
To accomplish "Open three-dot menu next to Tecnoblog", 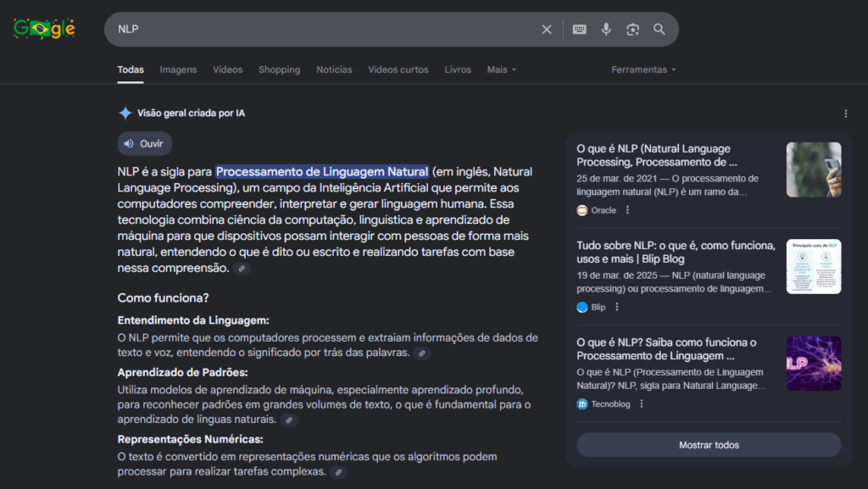I will pyautogui.click(x=642, y=404).
